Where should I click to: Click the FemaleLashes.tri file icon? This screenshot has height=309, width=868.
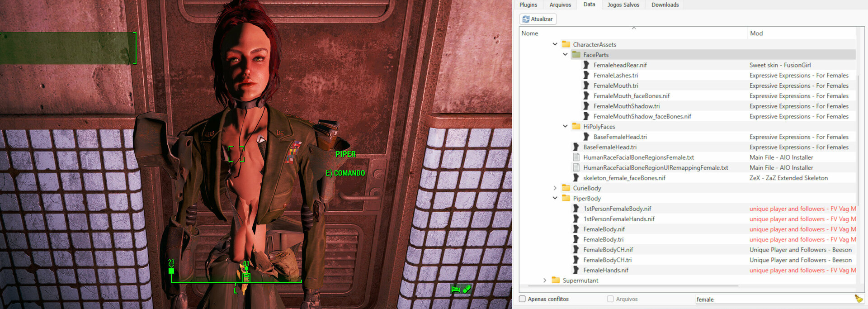coord(586,75)
